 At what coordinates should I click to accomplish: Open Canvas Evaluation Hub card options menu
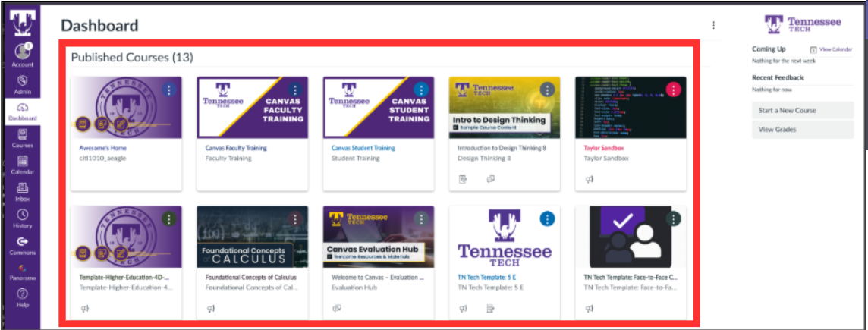coord(421,218)
